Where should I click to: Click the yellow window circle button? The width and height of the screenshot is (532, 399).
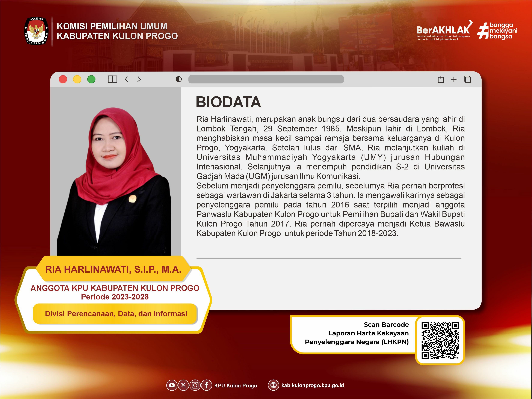(77, 79)
